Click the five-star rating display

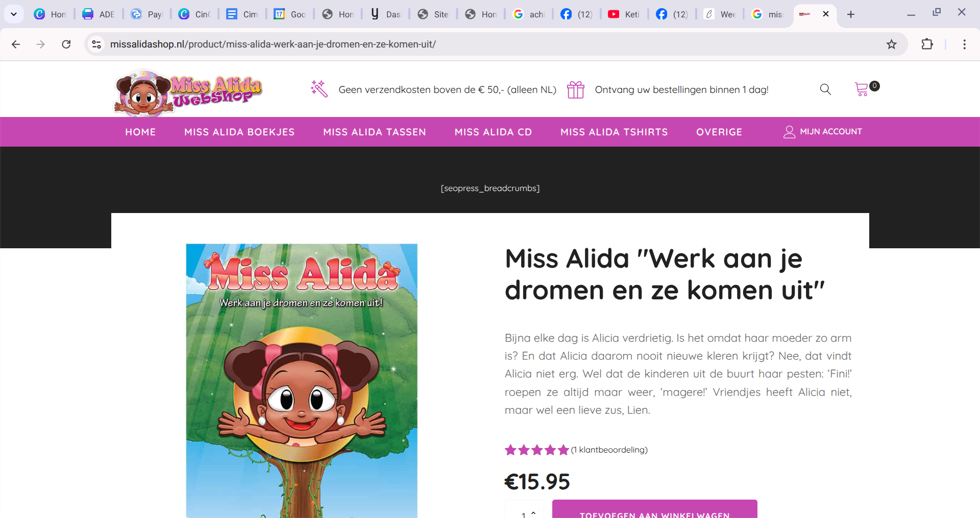tap(536, 450)
